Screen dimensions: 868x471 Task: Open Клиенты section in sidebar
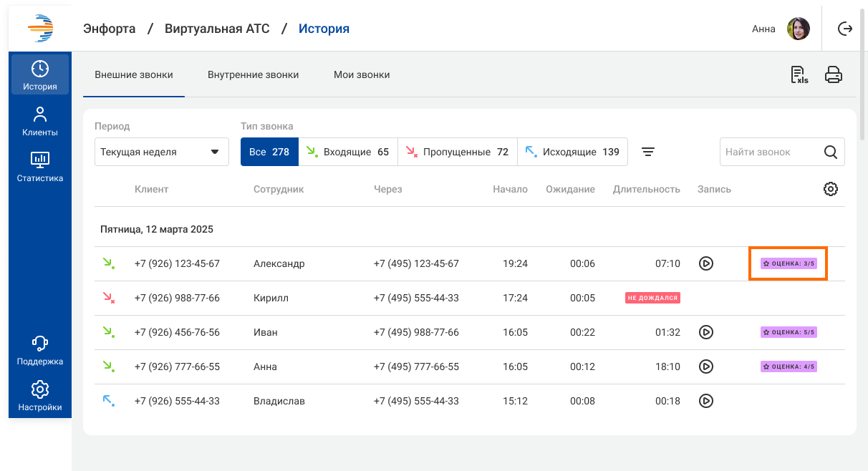pyautogui.click(x=40, y=121)
